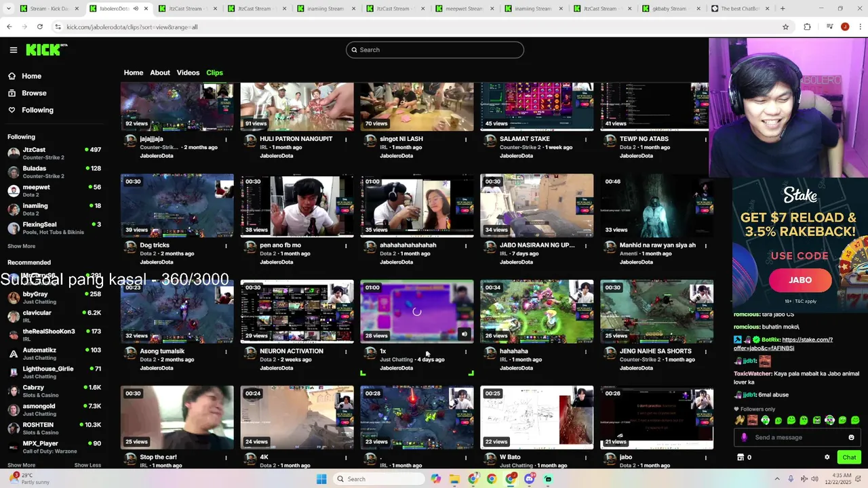The image size is (868, 488).
Task: Open options menu for the hahahaha clip
Action: point(586,352)
